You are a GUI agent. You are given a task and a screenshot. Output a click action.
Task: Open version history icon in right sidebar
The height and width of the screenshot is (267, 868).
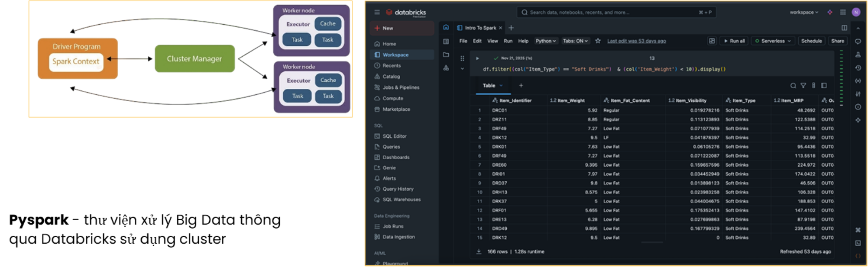858,68
